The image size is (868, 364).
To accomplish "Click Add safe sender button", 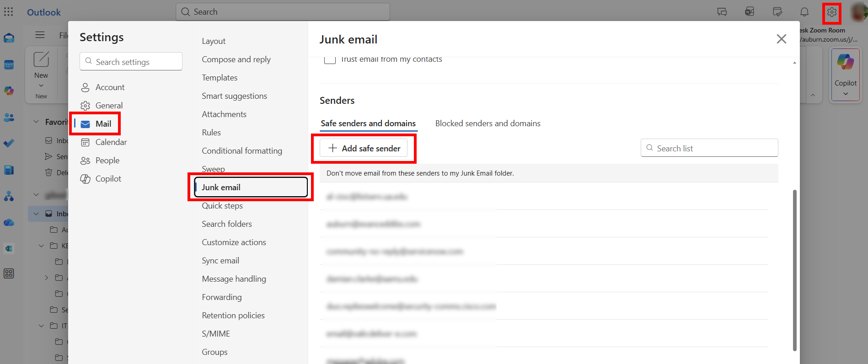I will [x=364, y=148].
